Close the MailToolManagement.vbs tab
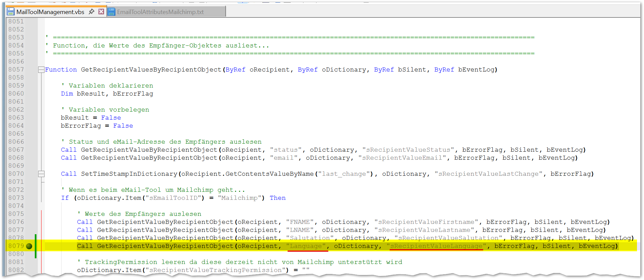Screen dimensions: 644x280 click(101, 12)
